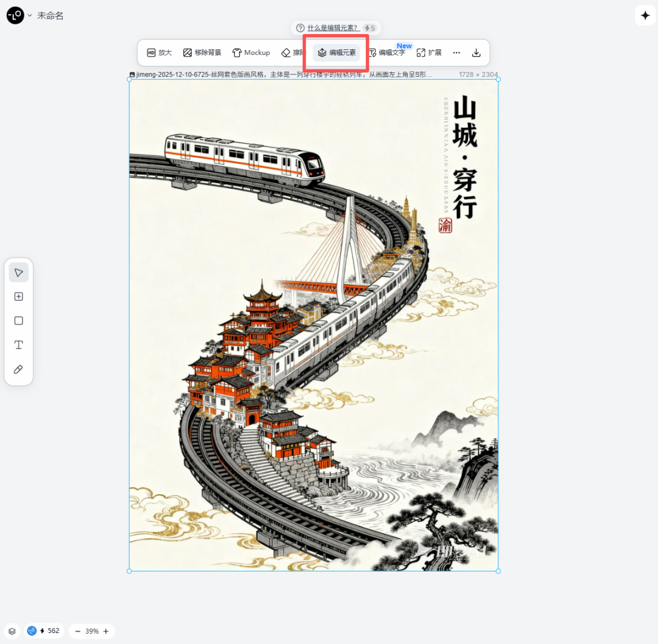658x644 pixels.
Task: Click the train poster image
Action: 314,325
